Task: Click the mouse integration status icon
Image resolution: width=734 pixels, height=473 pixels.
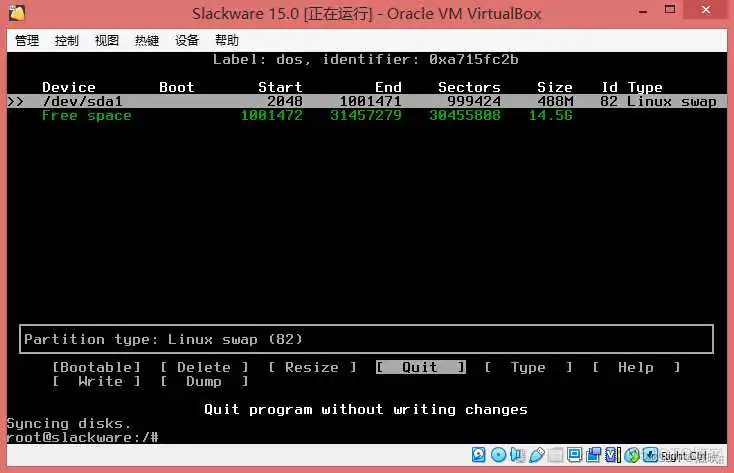Action: [x=632, y=454]
